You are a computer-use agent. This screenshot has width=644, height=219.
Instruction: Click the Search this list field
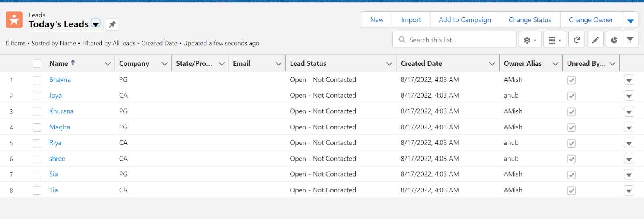(454, 40)
